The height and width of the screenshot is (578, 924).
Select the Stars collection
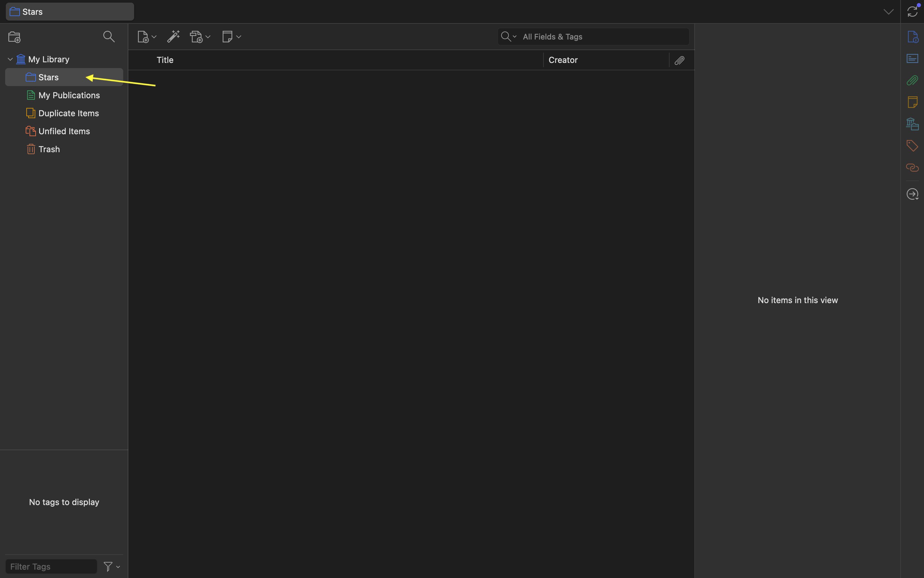tap(64, 77)
